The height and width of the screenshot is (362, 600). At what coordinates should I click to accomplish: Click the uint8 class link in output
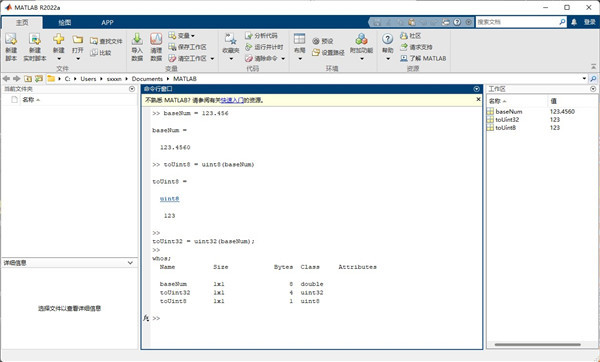[170, 199]
